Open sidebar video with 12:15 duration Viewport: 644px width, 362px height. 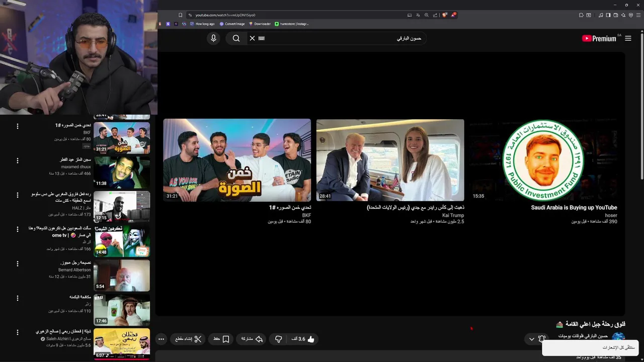point(122,206)
